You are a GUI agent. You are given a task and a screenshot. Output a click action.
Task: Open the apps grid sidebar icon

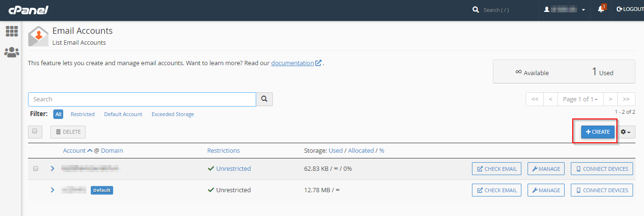point(11,31)
